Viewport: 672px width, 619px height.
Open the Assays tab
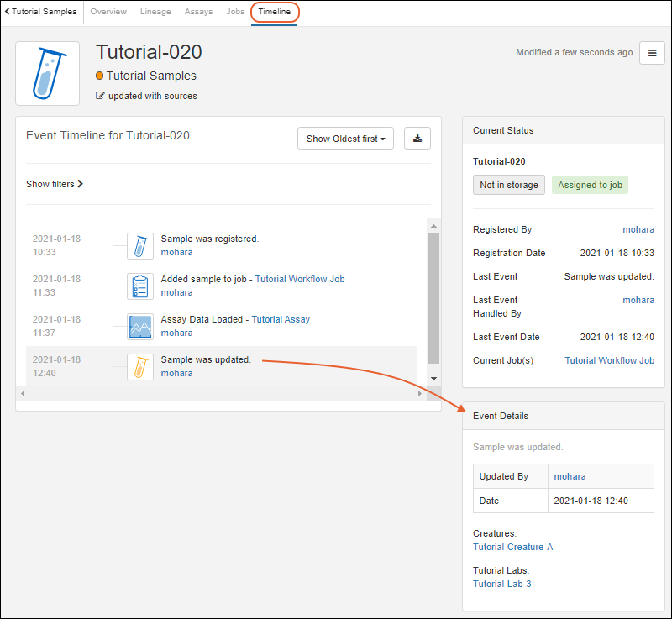[198, 12]
